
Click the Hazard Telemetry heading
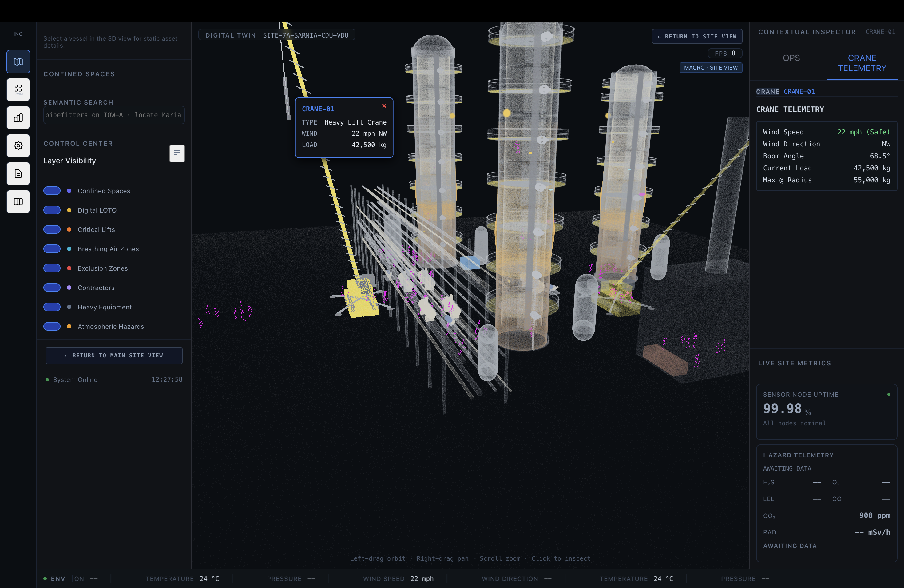pos(798,455)
